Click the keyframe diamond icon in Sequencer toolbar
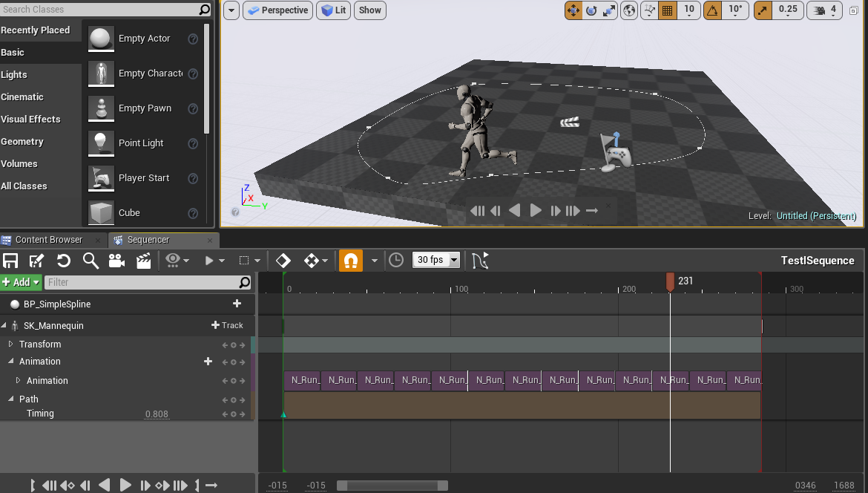Viewport: 868px width, 493px height. point(284,260)
